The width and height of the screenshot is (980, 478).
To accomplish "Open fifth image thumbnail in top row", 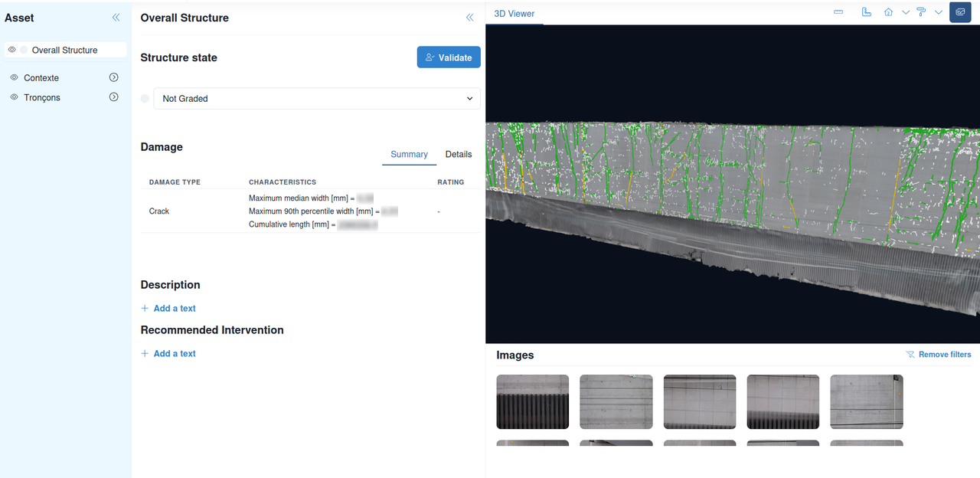I will pyautogui.click(x=867, y=401).
